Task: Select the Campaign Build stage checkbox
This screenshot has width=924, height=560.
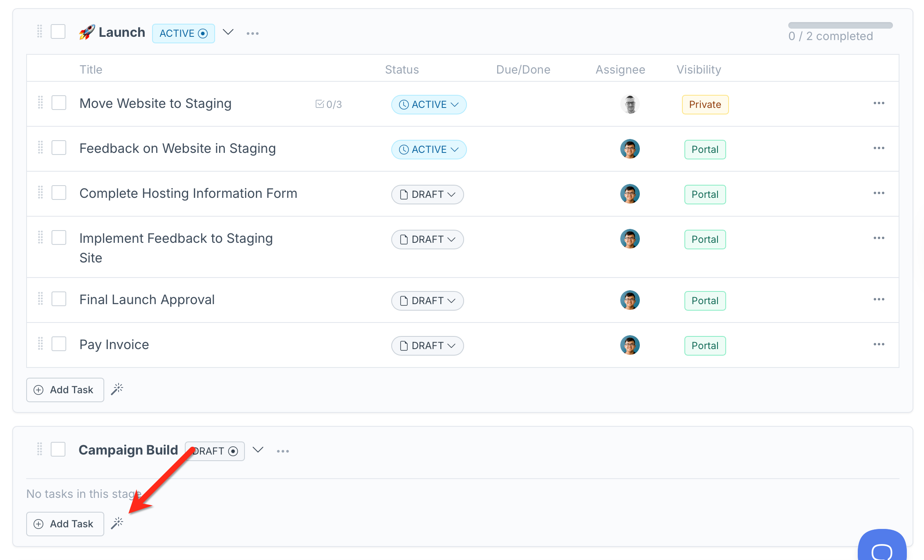Action: (58, 449)
